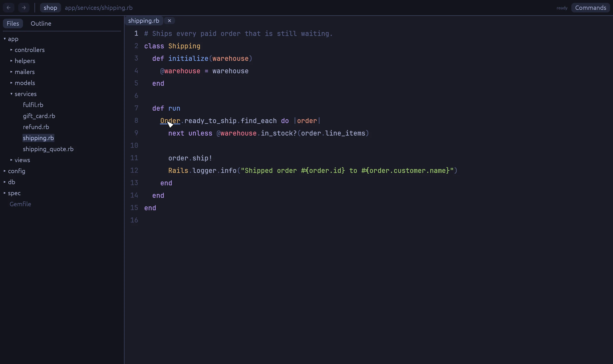
Task: Expand the controllers folder arrow
Action: click(x=11, y=50)
